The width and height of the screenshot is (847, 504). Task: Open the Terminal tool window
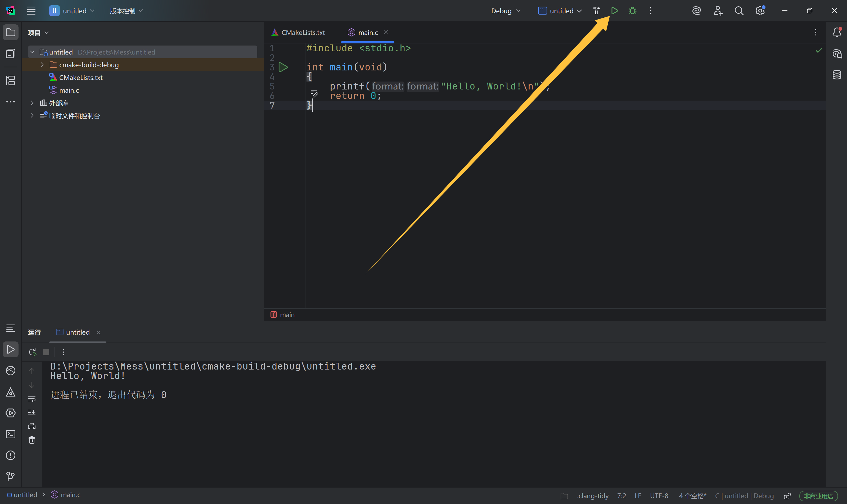tap(11, 434)
